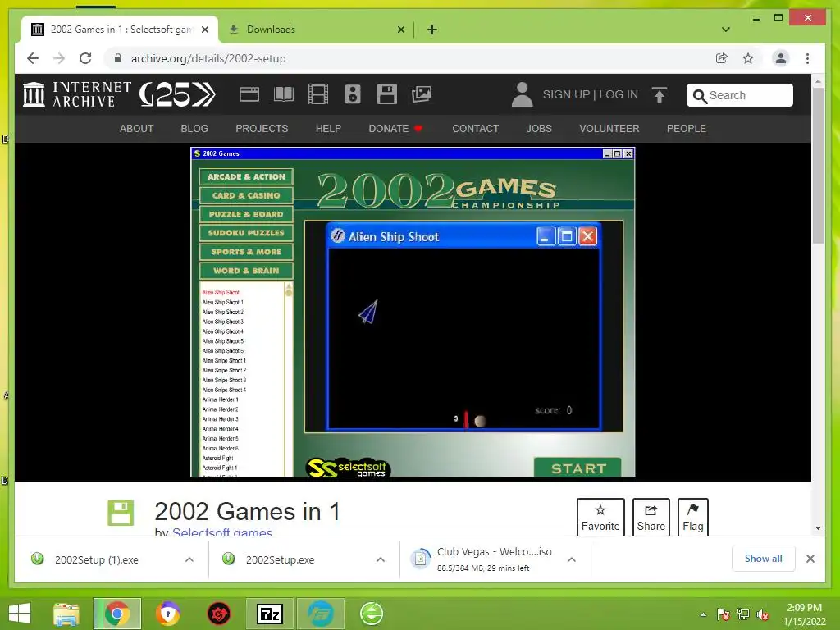This screenshot has width=840, height=630.
Task: Click the Upload arrow icon
Action: (x=660, y=95)
